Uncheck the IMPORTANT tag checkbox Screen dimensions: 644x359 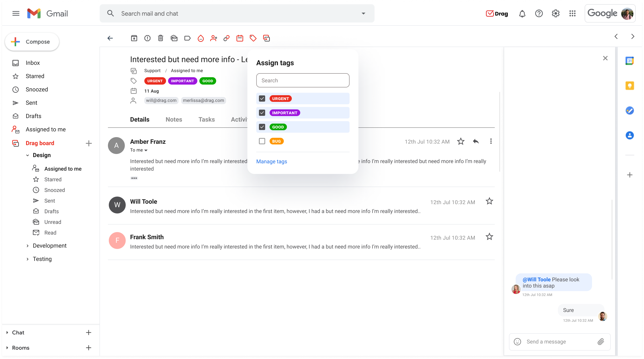[x=262, y=113]
